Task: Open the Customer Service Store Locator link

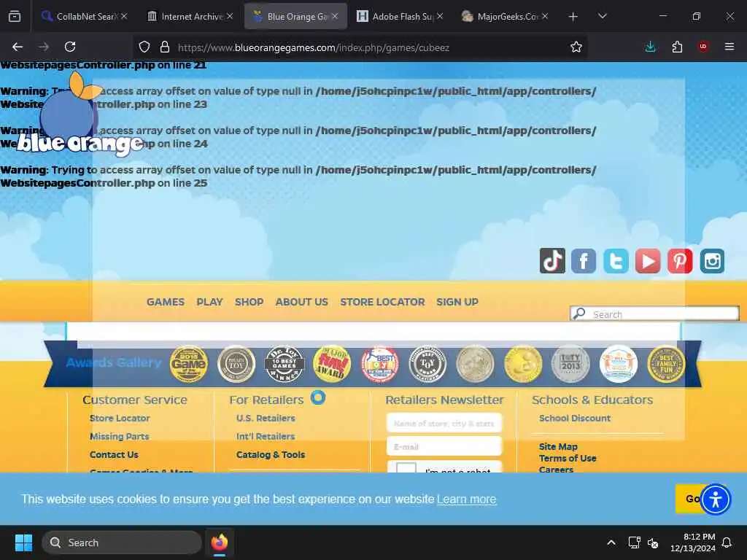Action: tap(120, 418)
